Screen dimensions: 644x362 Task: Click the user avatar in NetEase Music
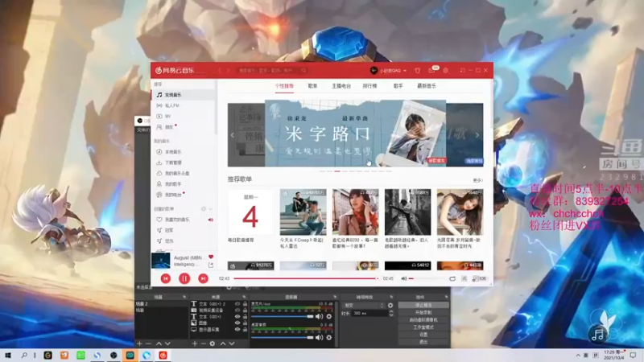[x=374, y=71]
